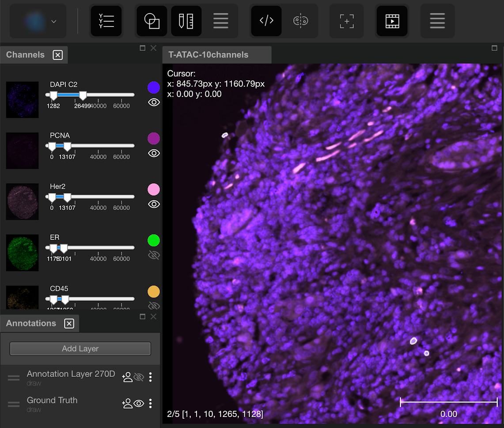Click the mirrored face symmetry icon
Viewport: 504px width, 428px height.
pos(301,21)
